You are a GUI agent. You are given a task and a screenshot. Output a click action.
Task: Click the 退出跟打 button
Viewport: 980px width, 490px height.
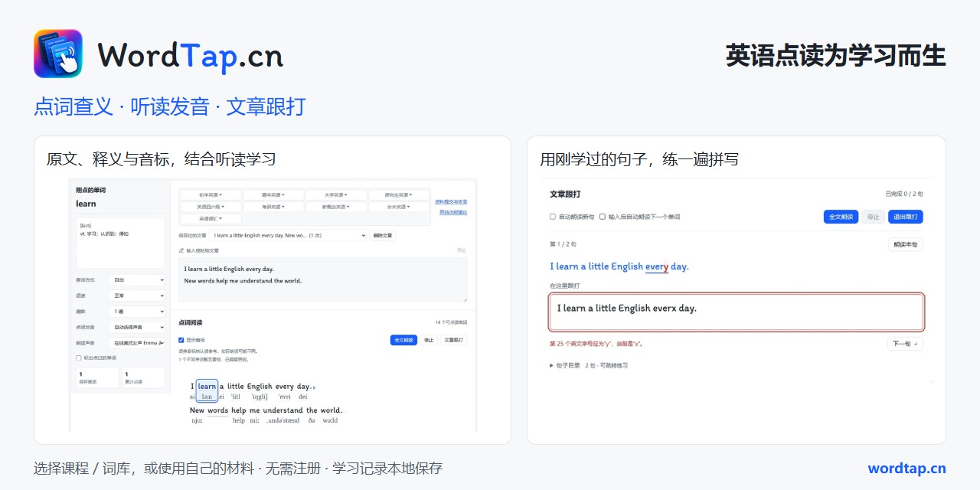click(906, 217)
